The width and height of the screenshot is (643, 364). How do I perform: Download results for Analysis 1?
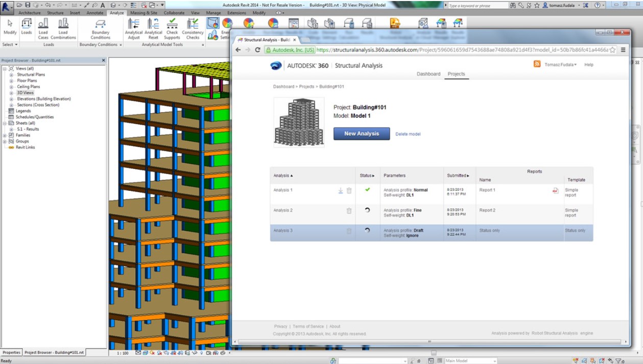340,190
